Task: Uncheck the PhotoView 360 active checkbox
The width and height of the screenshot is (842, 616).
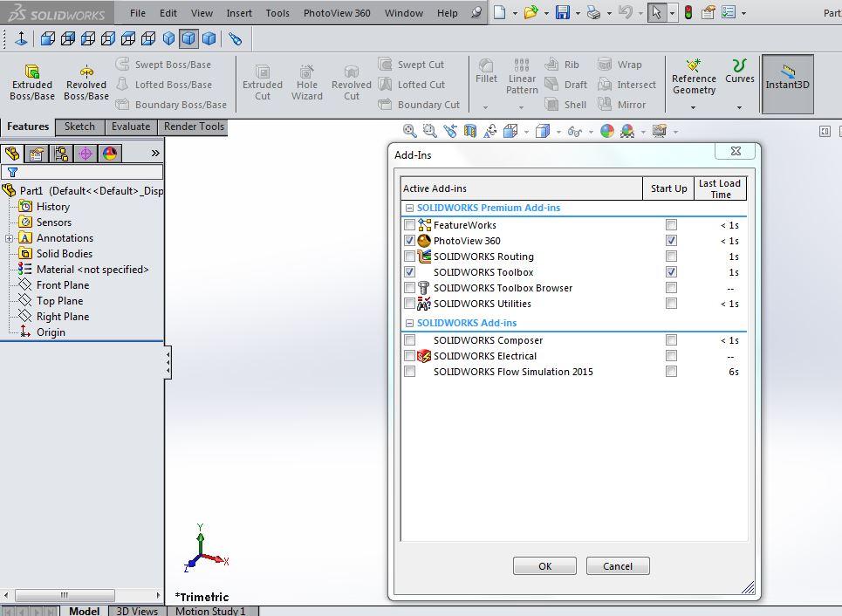Action: pyautogui.click(x=410, y=240)
